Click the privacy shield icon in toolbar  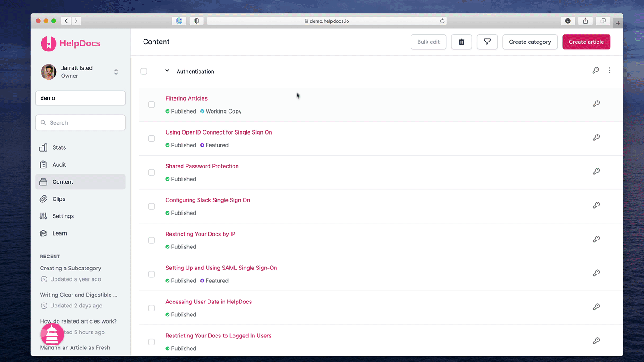(196, 21)
